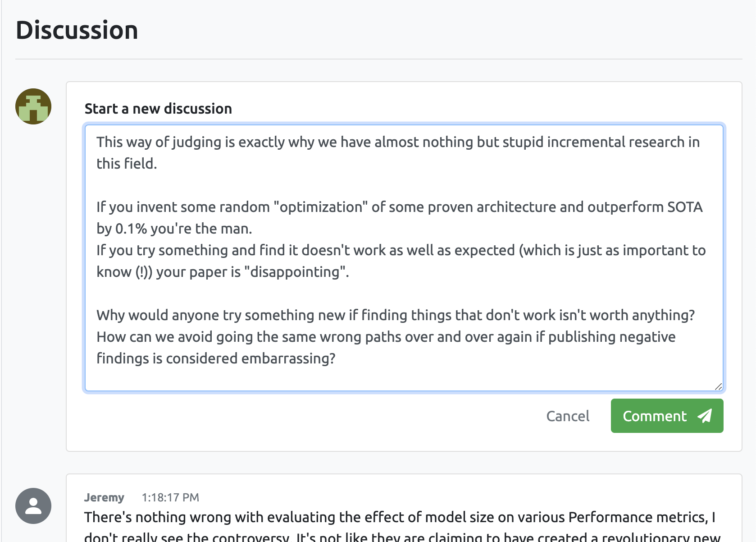Submit the post with the Comment button

[667, 416]
